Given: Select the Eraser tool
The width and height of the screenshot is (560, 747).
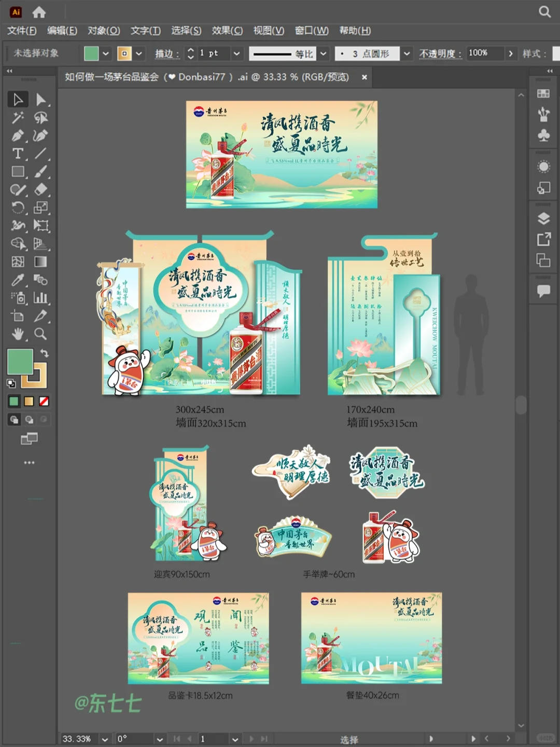Looking at the screenshot, I should point(40,190).
